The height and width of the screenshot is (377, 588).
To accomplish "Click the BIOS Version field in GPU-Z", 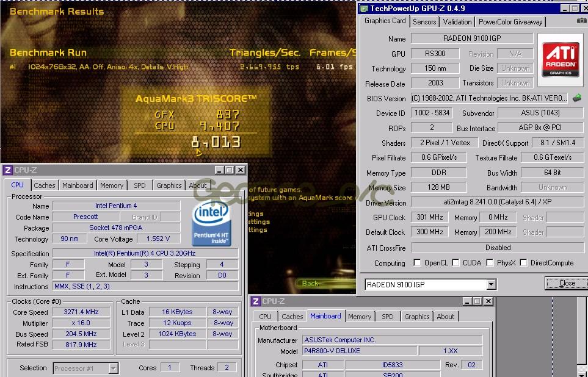I will [x=489, y=98].
